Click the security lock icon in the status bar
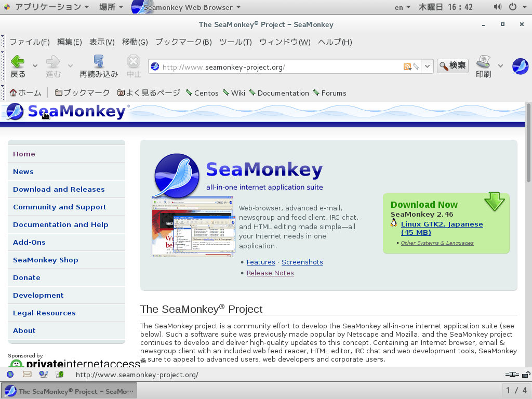This screenshot has height=399, width=532. click(525, 374)
